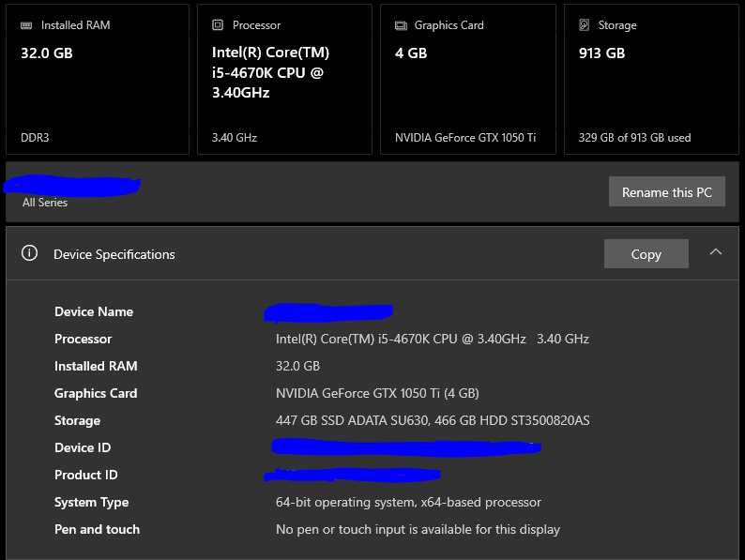Screen dimensions: 745x560
Task: Open the Graphics Card 4 GB card
Action: pyautogui.click(x=468, y=80)
